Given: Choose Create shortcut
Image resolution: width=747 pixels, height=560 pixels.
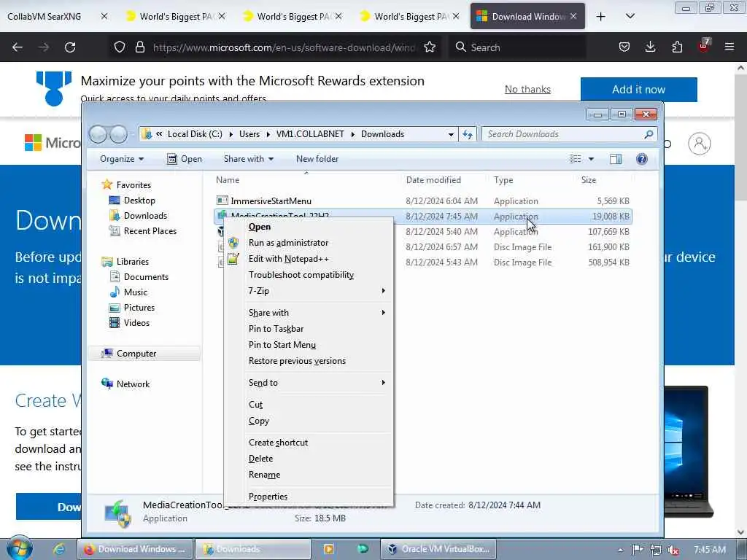Looking at the screenshot, I should pyautogui.click(x=308, y=443).
